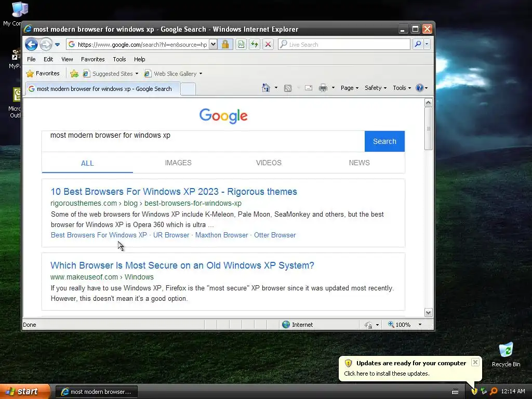
Task: Switch to the VIDEOS tab
Action: (x=269, y=163)
